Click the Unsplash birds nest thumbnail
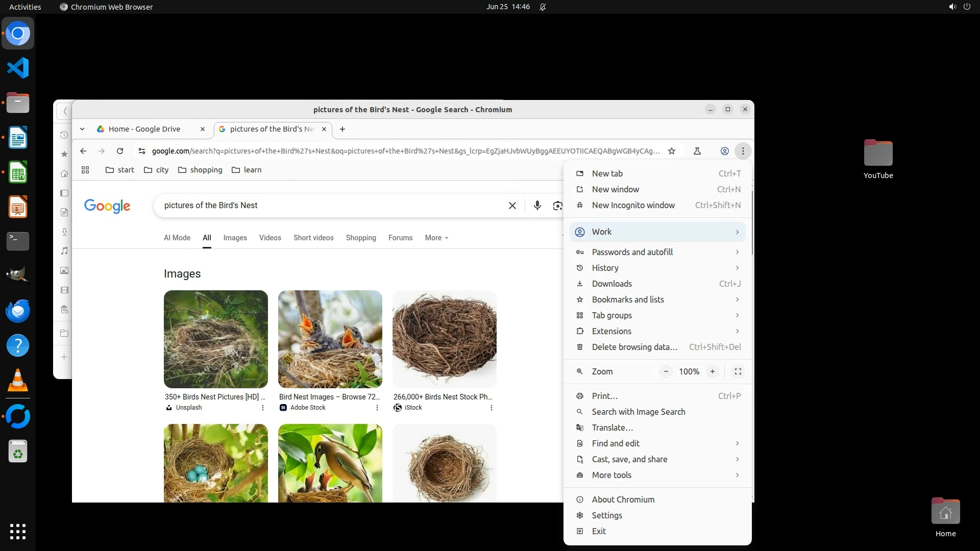The height and width of the screenshot is (551, 980). 215,339
